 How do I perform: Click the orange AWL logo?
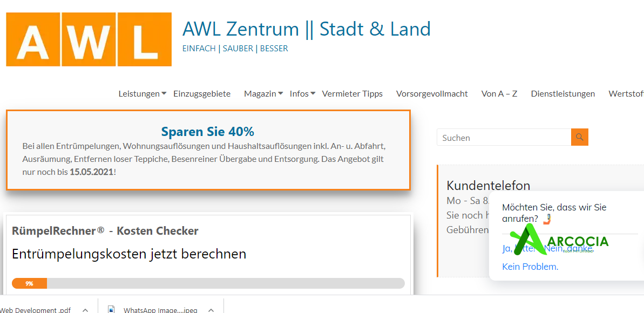[89, 39]
